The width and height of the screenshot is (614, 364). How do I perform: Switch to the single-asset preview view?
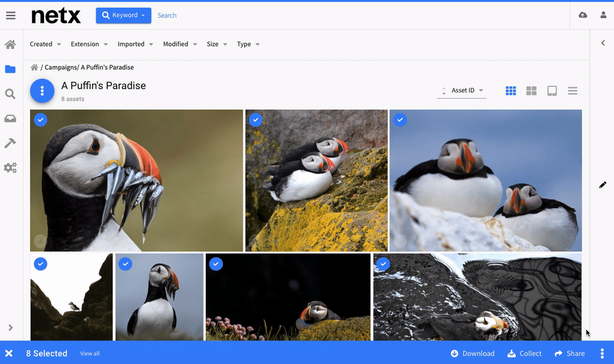[552, 90]
